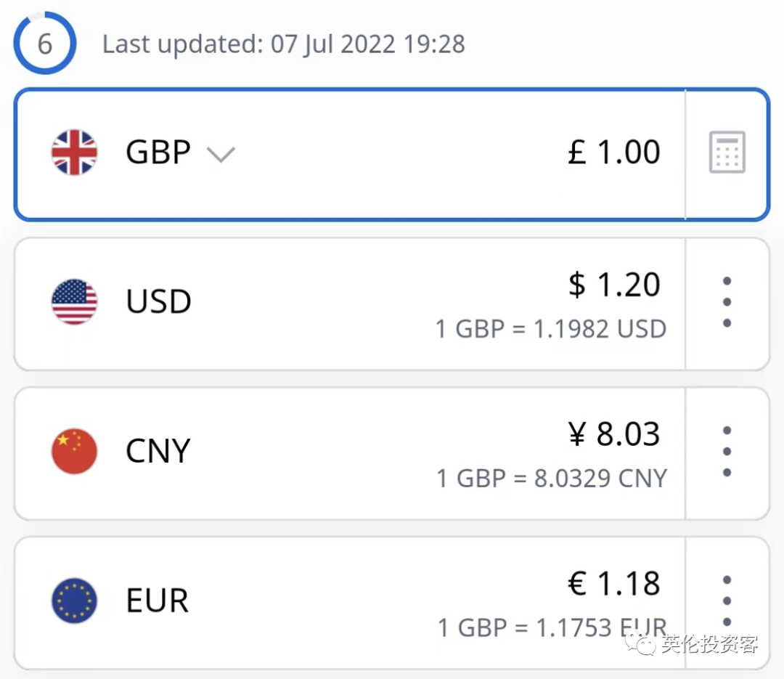Expand the GBP currency dropdown chevron

tap(220, 154)
